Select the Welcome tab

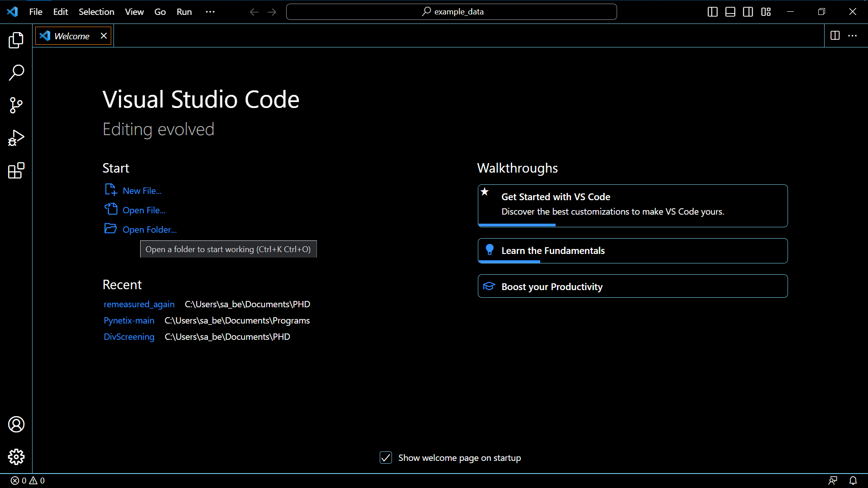71,36
